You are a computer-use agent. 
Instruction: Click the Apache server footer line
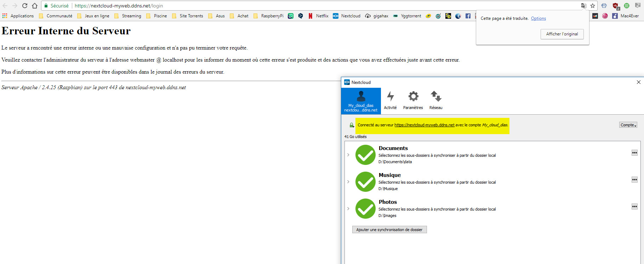tap(93, 87)
